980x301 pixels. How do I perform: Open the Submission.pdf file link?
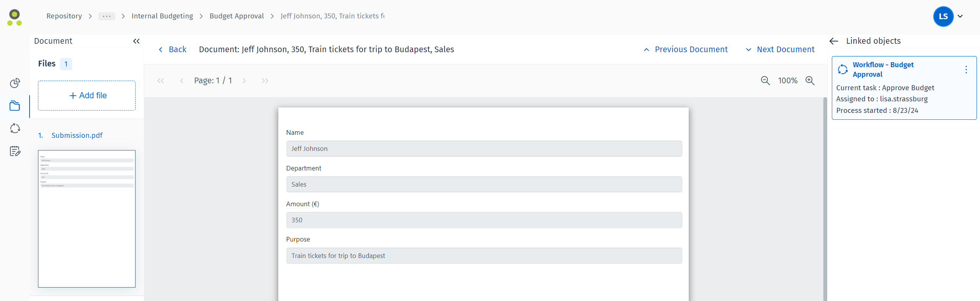(x=77, y=136)
